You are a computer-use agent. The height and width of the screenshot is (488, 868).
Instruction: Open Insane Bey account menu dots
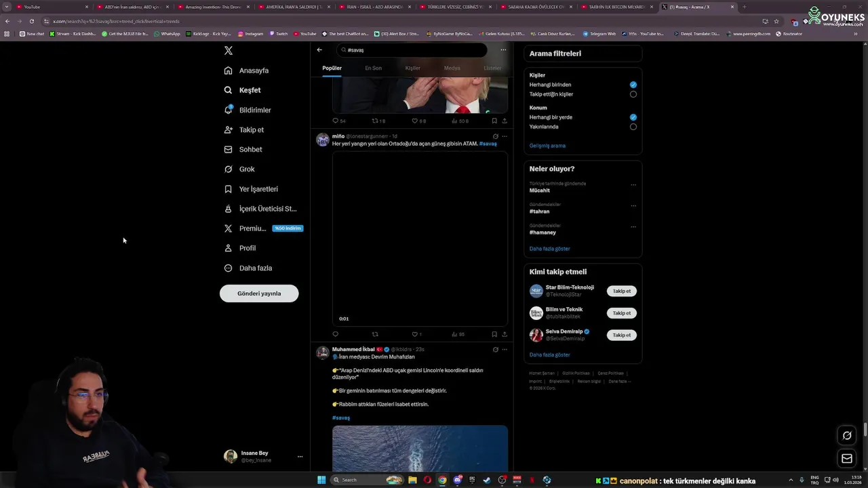pyautogui.click(x=300, y=457)
